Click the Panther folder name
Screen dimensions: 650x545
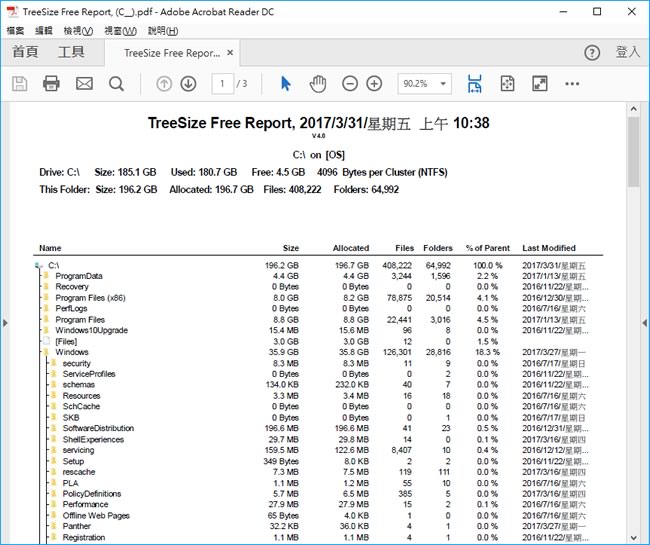coord(77,526)
